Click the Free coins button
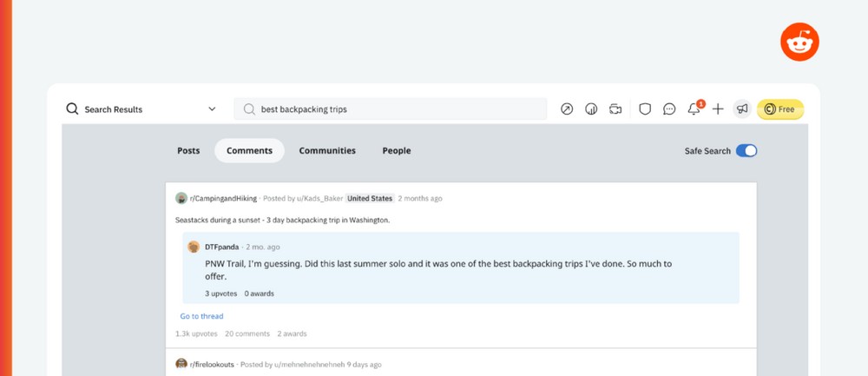 (x=780, y=109)
